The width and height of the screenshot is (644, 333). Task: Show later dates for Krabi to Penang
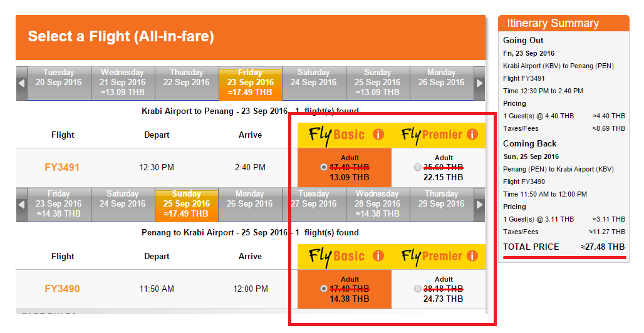click(480, 83)
